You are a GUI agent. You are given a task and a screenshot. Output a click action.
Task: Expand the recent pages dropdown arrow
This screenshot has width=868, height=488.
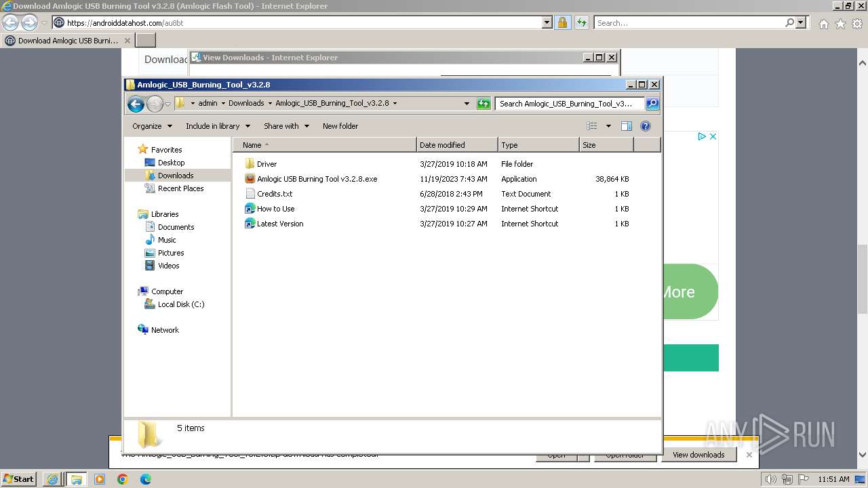(x=168, y=104)
